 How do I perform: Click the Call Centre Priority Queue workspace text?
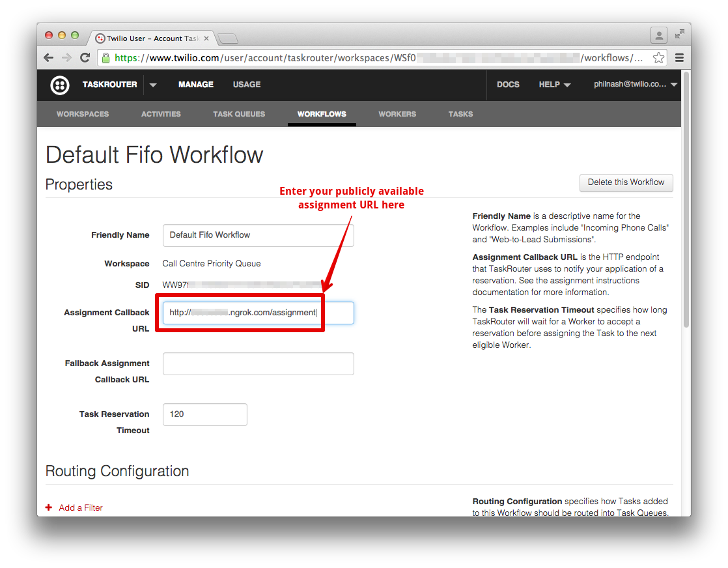point(211,263)
